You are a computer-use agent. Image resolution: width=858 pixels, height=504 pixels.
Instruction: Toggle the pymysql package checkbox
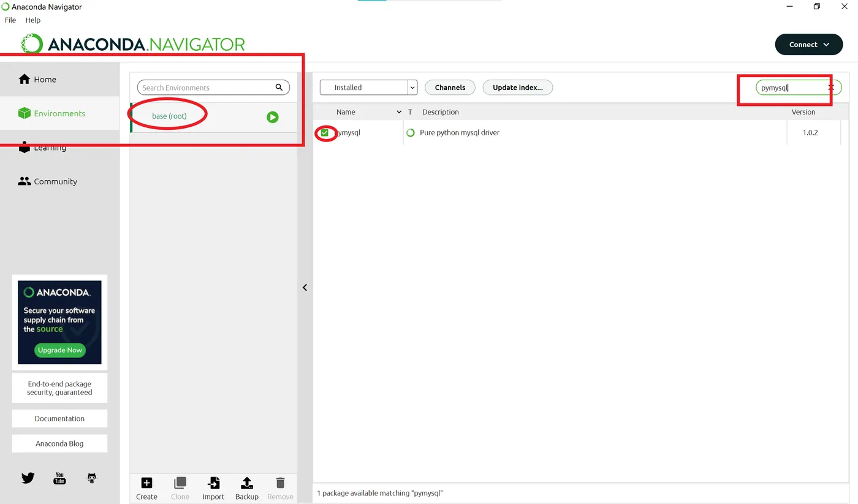point(325,133)
